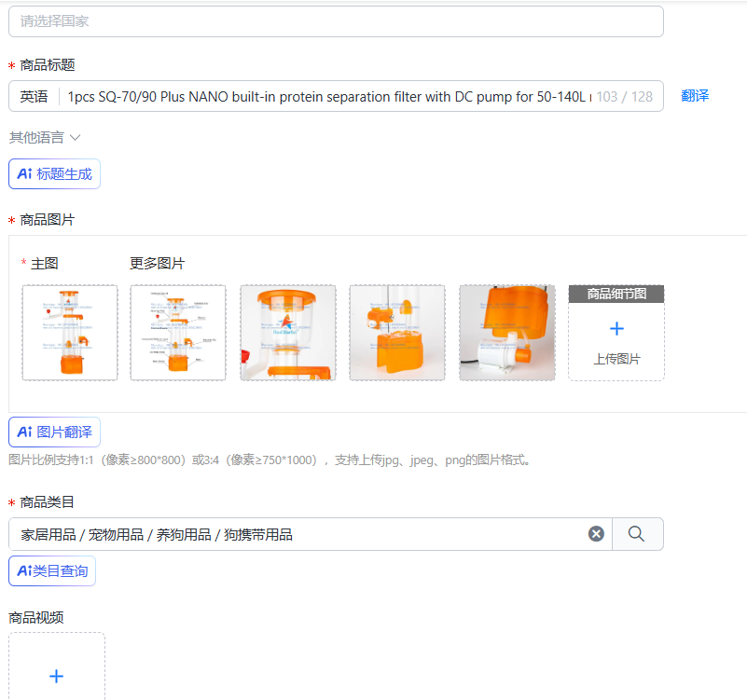
Task: Click the category search magnifier icon
Action: (x=636, y=534)
